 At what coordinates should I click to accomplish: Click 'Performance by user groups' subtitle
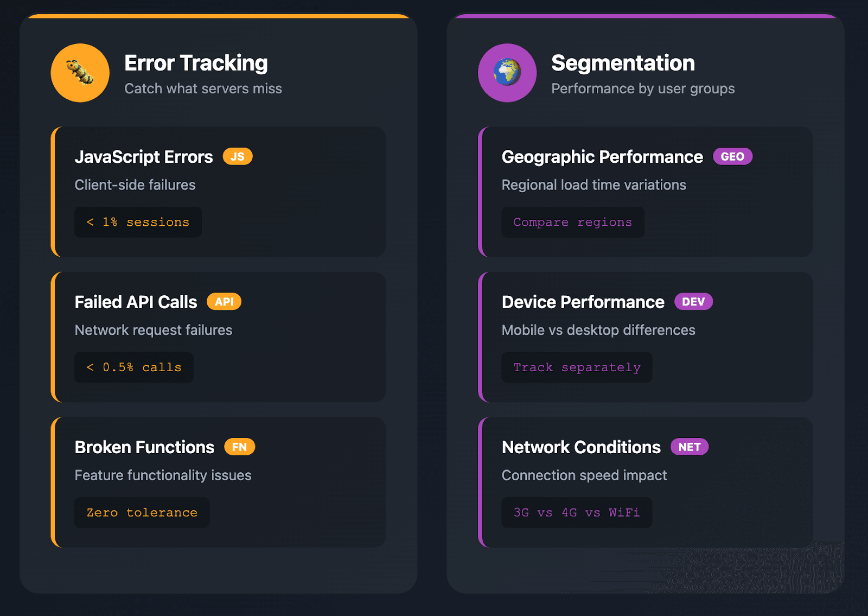[643, 88]
